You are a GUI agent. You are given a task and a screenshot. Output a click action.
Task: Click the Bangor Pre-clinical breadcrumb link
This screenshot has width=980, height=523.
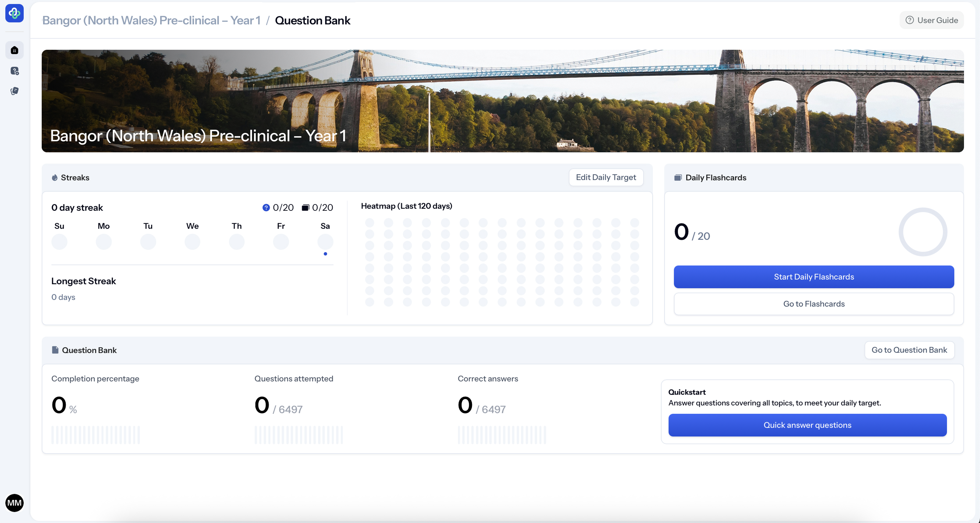coord(152,20)
